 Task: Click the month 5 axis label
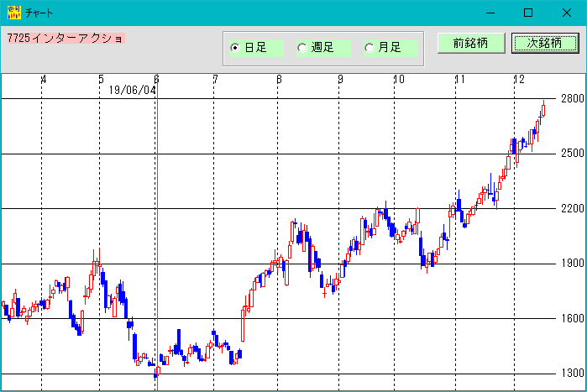pyautogui.click(x=101, y=79)
